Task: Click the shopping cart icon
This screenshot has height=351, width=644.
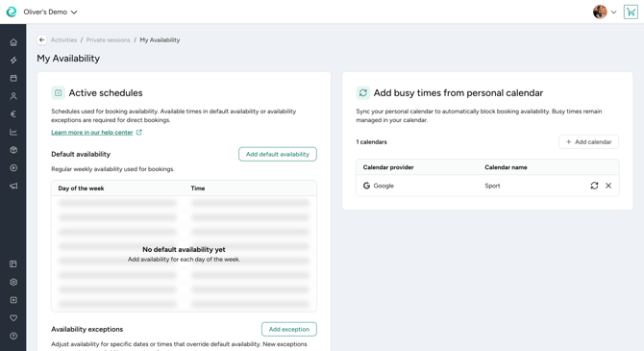Action: (x=631, y=12)
